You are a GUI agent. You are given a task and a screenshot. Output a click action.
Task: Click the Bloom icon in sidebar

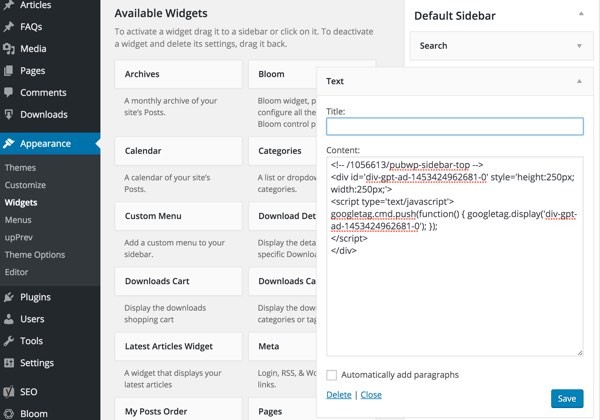coord(8,413)
